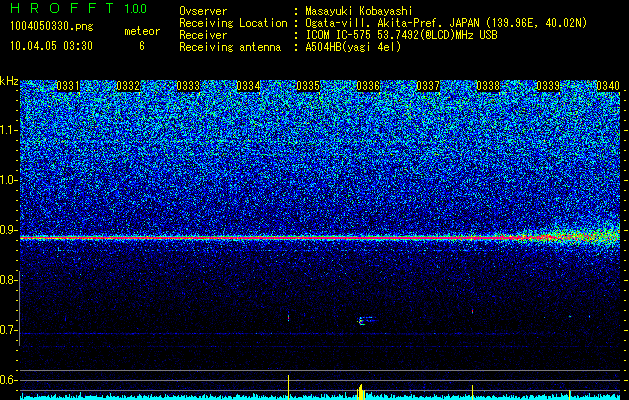This screenshot has height=400, width=629.
Task: Click the tall yellow intensity spike near 0335
Action: 288,387
